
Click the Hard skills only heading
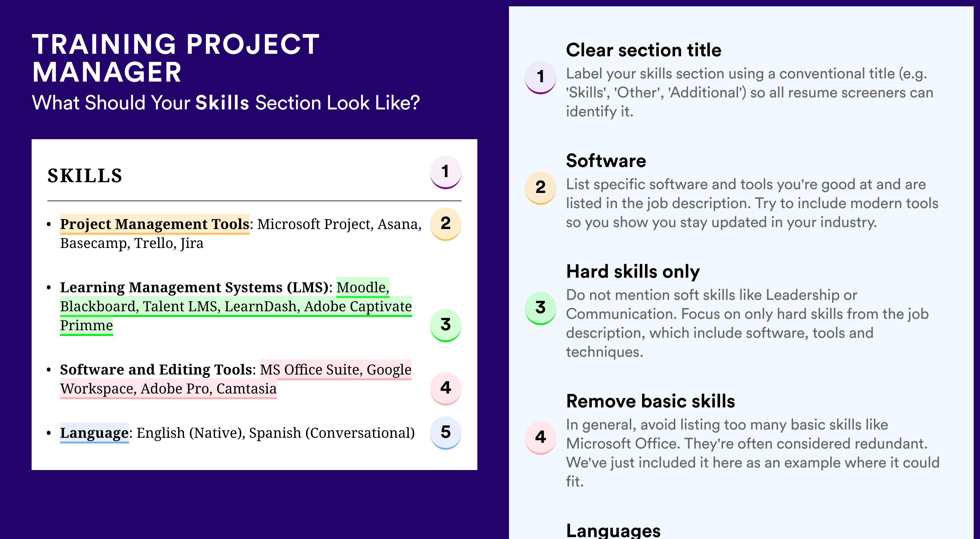pos(633,272)
